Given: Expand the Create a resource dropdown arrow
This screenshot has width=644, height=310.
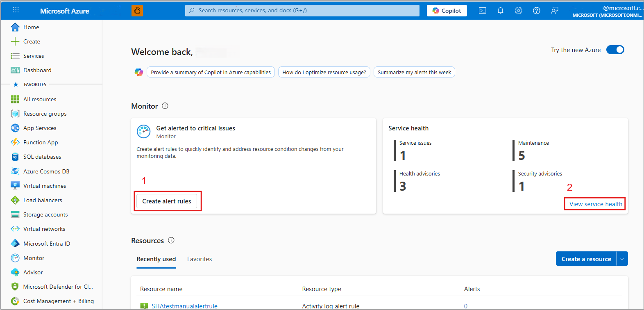Looking at the screenshot, I should click(622, 259).
